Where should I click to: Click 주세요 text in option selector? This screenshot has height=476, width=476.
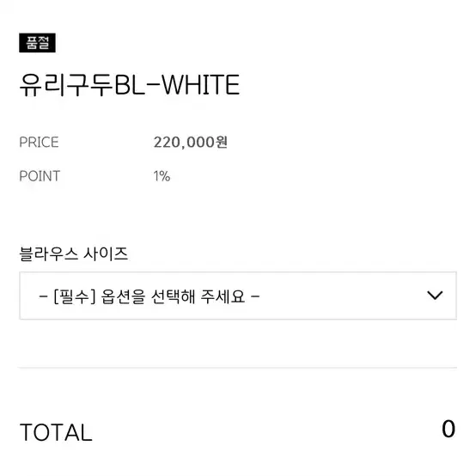point(223,296)
